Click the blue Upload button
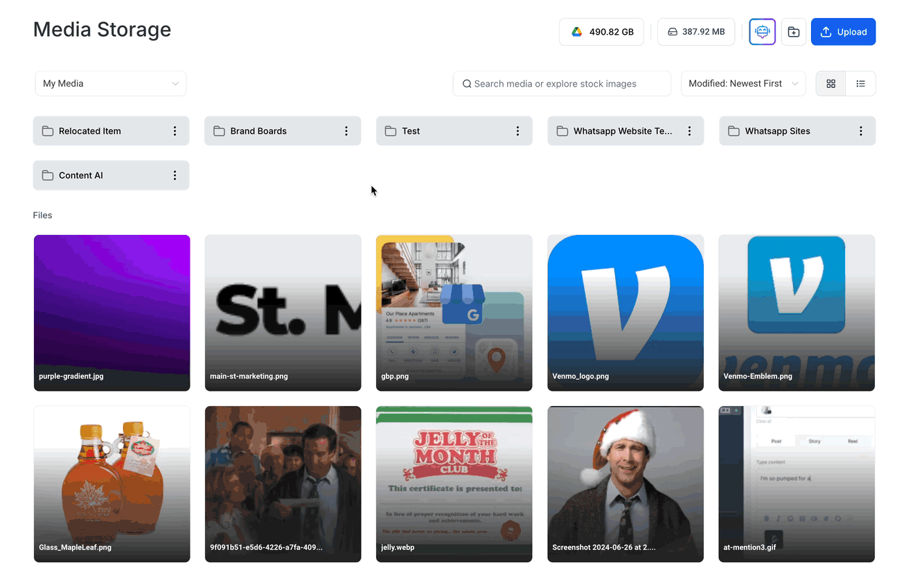The image size is (924, 571). click(x=843, y=32)
